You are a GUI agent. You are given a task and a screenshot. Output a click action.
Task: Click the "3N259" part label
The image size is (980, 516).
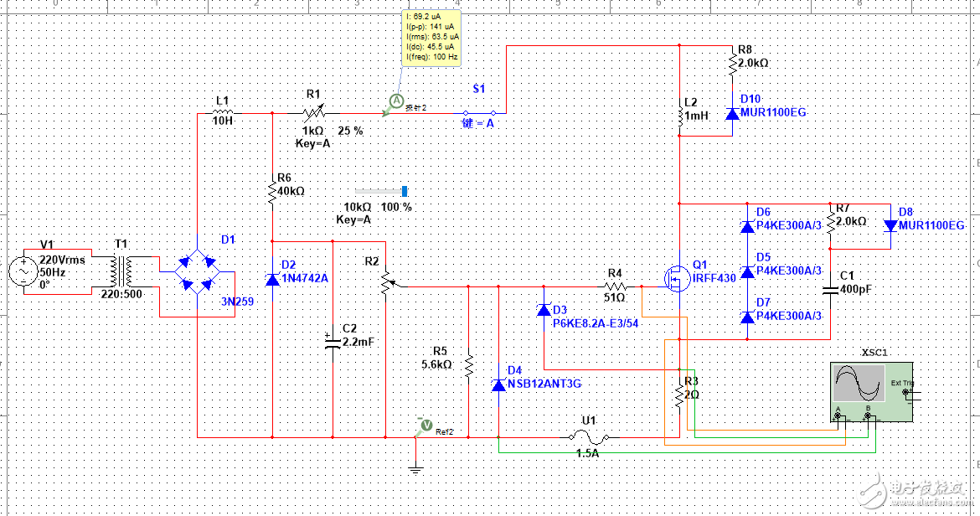pyautogui.click(x=238, y=302)
